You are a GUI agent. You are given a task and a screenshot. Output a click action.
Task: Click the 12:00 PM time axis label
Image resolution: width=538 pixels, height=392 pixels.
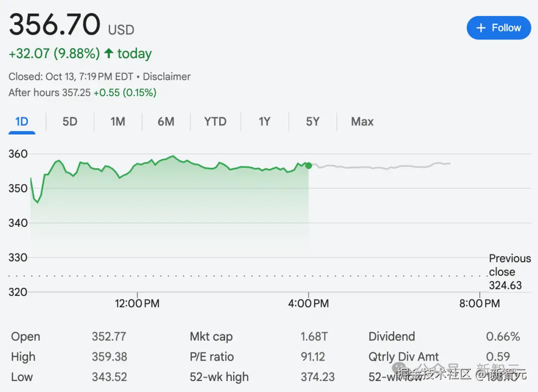pos(137,303)
